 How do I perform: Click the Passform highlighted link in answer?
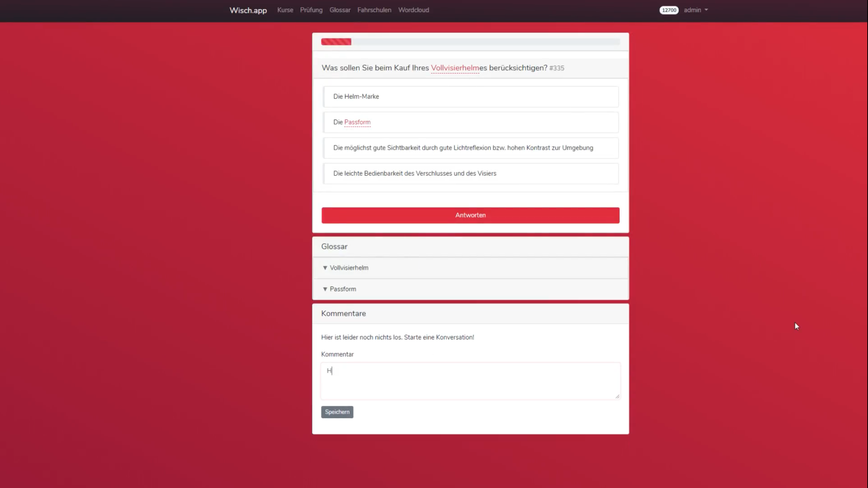(357, 122)
